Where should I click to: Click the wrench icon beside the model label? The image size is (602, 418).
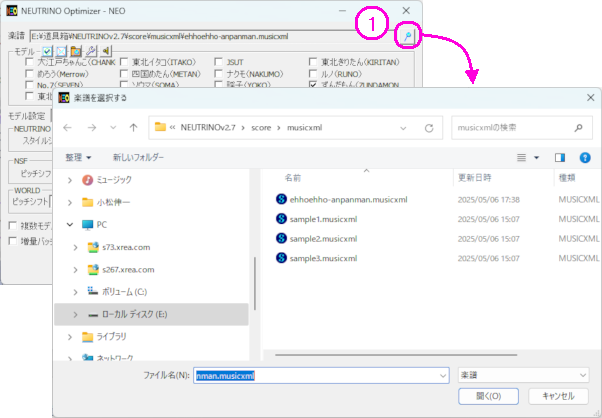point(91,51)
